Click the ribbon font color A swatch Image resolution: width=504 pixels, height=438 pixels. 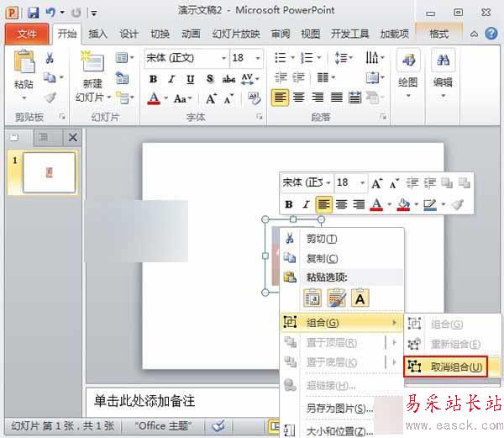coord(154,98)
